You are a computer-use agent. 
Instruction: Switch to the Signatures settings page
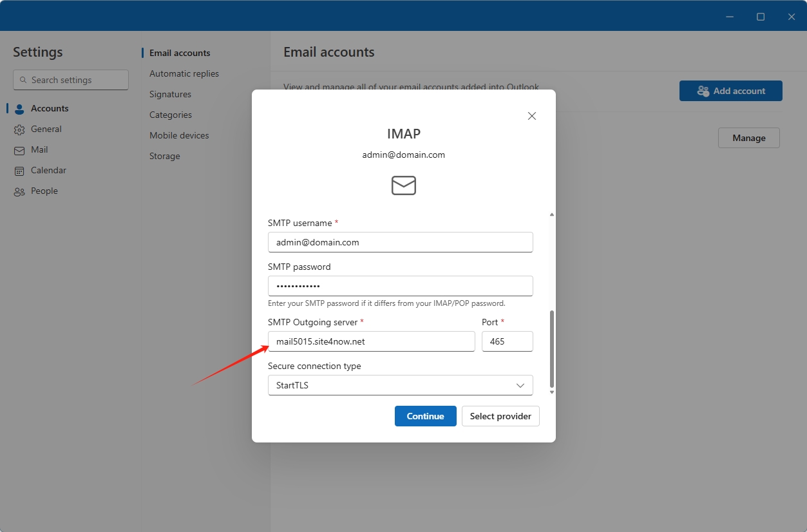pyautogui.click(x=169, y=94)
